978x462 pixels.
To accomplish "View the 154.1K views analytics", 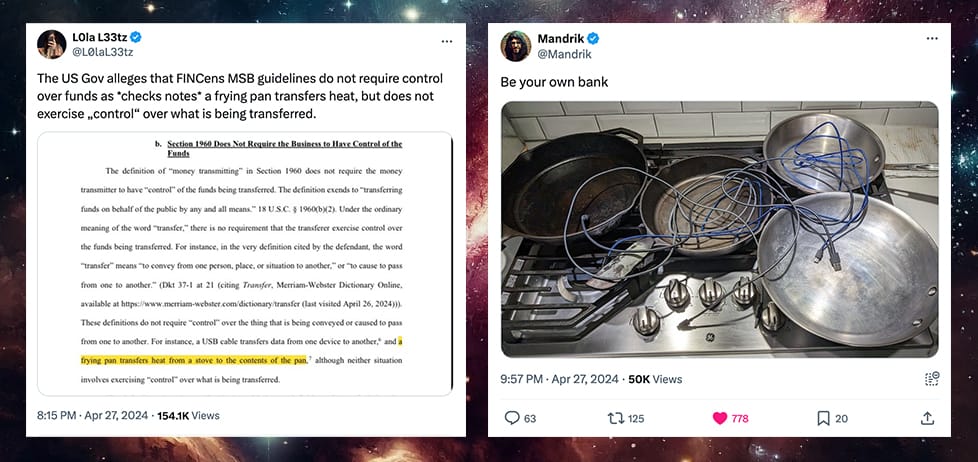I will 190,415.
